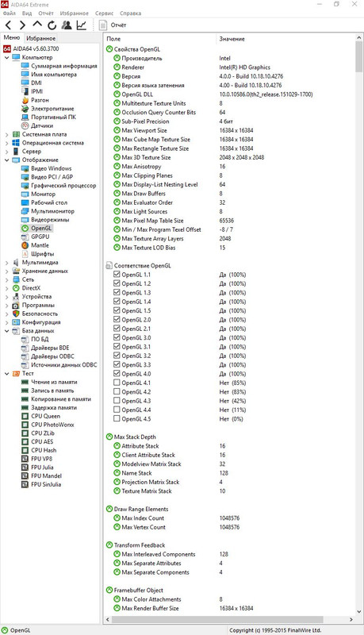
Task: Toggle the OpenGL 2.0 checkbox
Action: point(117,320)
